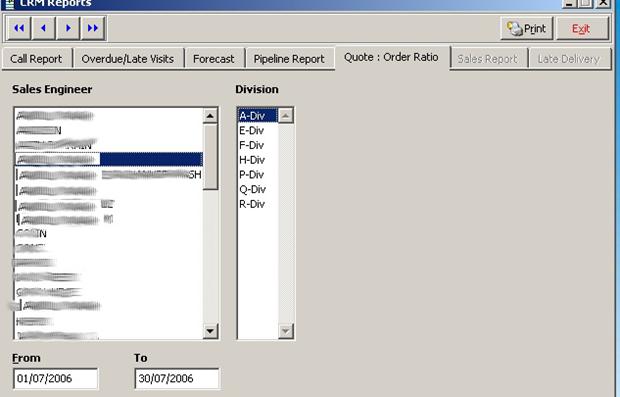Select P-Div in Division list

coord(257,174)
